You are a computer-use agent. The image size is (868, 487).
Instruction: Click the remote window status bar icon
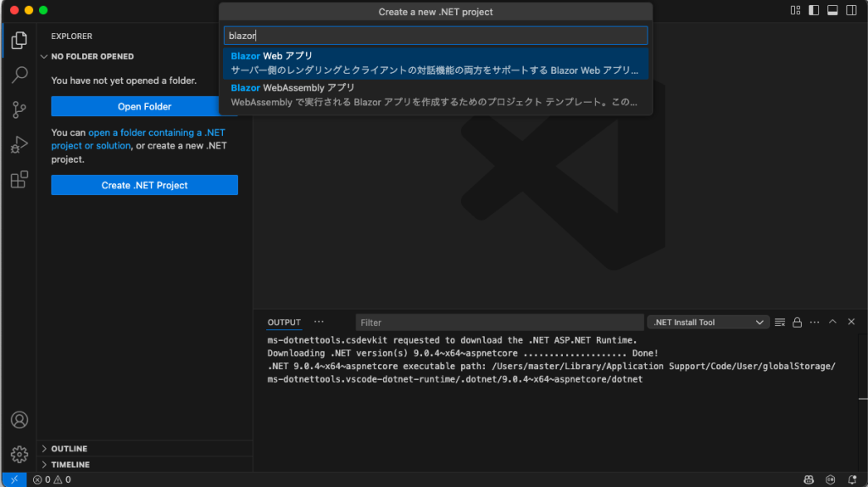pos(14,480)
